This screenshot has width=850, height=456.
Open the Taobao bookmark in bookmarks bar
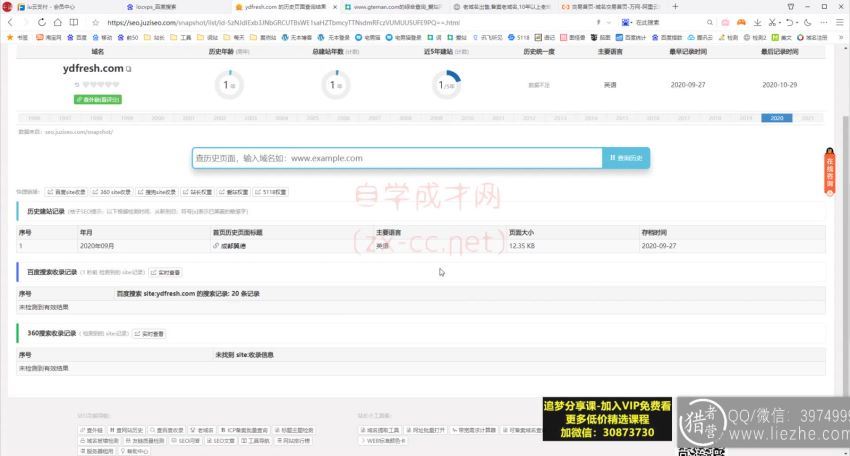pyautogui.click(x=48, y=37)
